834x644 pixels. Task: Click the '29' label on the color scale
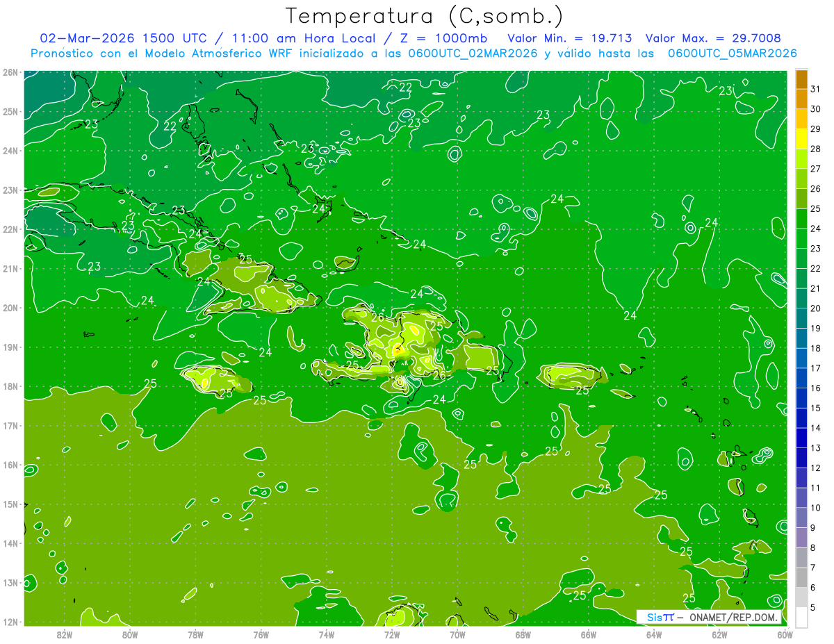click(x=816, y=129)
